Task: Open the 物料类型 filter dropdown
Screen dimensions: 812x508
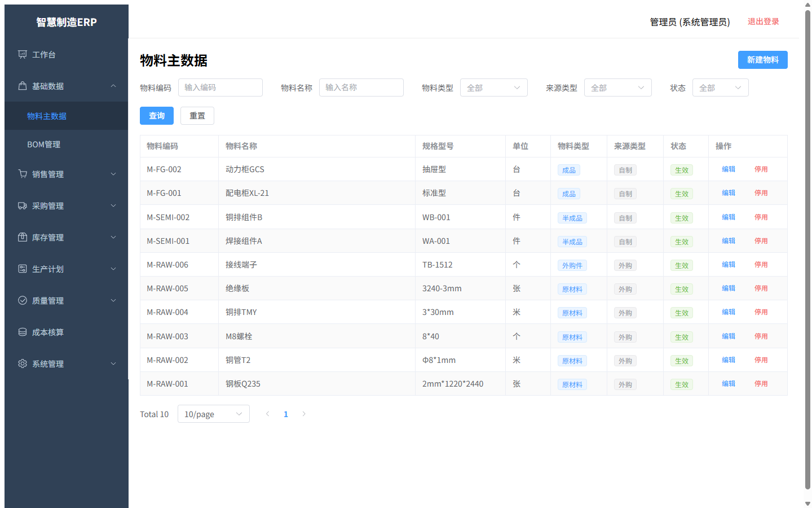Action: (494, 87)
